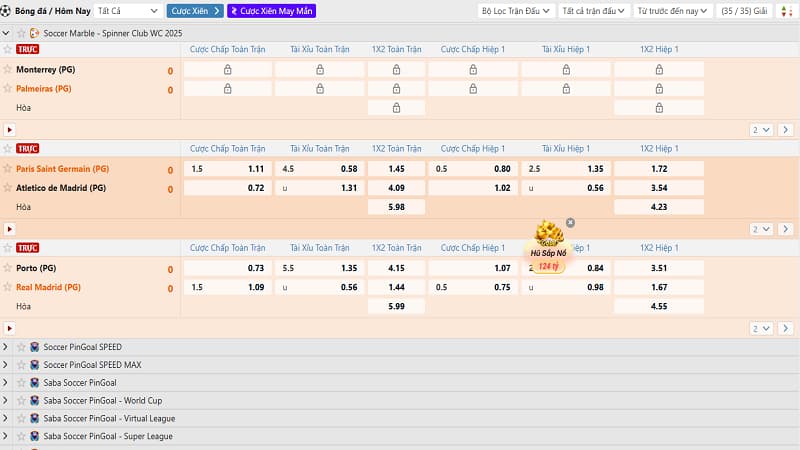800x450 pixels.
Task: Favorite the PSG vs Atletico match star
Action: (7, 148)
